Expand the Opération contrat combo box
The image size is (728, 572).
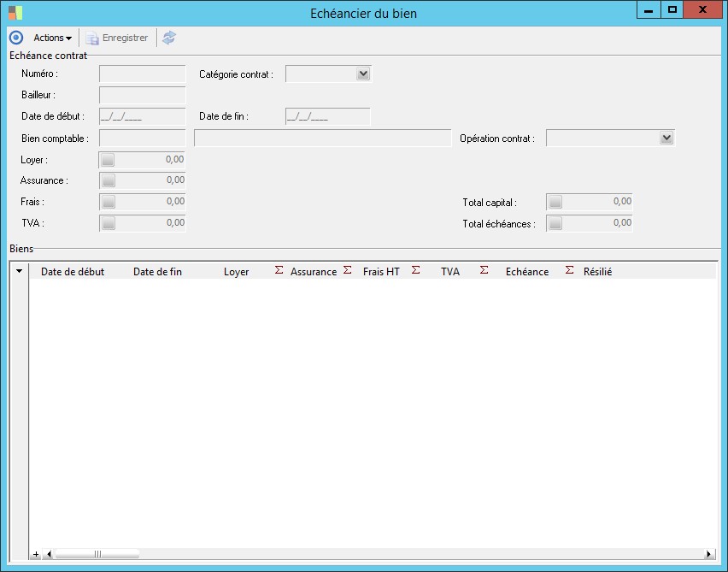pyautogui.click(x=666, y=139)
